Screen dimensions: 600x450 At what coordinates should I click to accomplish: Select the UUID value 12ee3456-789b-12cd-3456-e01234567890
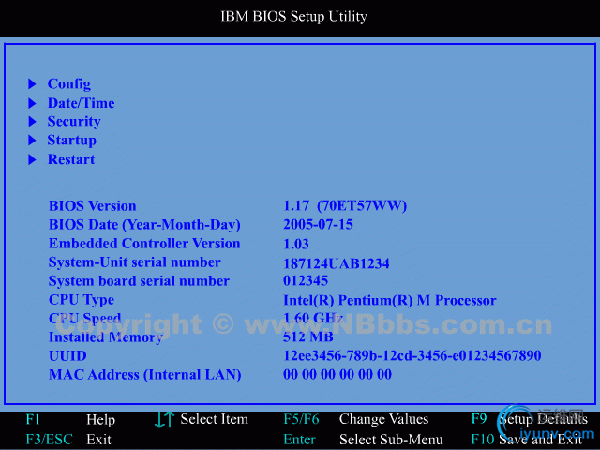point(412,356)
